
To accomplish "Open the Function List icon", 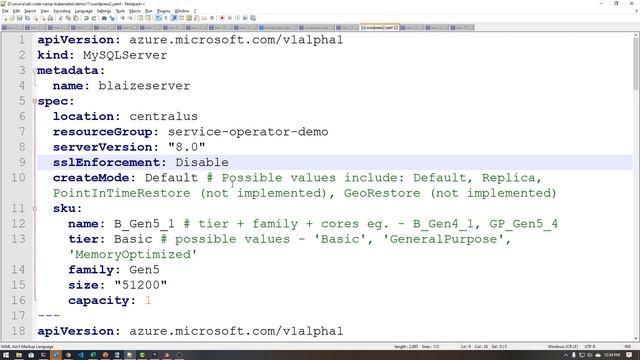I will click(x=197, y=18).
